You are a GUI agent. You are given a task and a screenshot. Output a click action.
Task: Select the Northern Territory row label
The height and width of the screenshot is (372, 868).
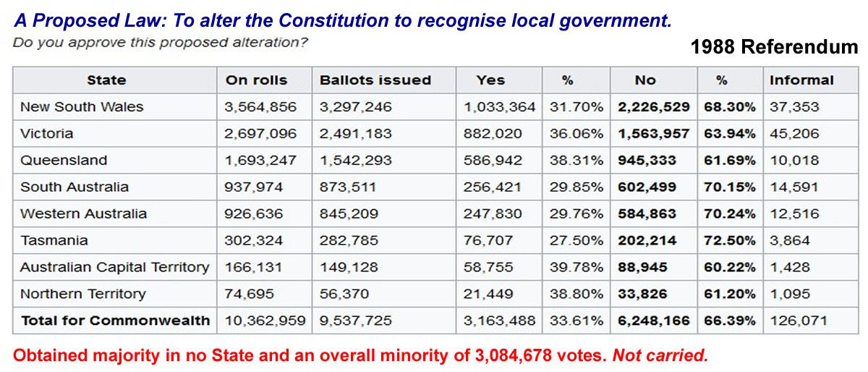tap(82, 294)
